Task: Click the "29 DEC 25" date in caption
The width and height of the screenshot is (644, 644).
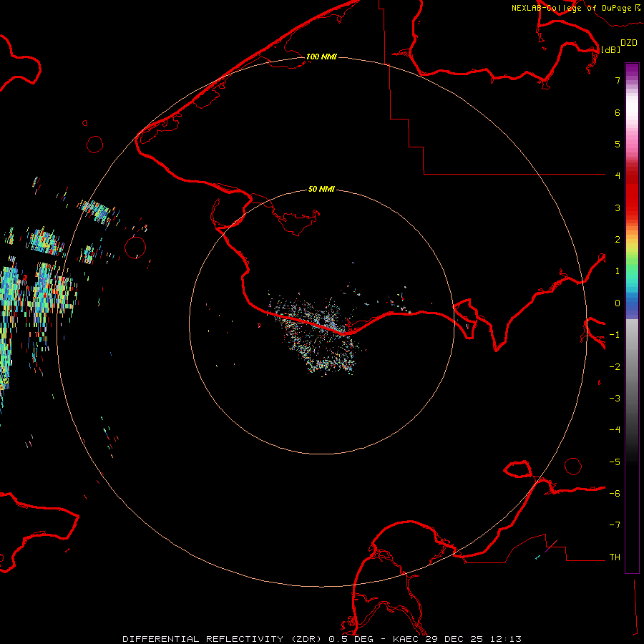Action: 454,639
